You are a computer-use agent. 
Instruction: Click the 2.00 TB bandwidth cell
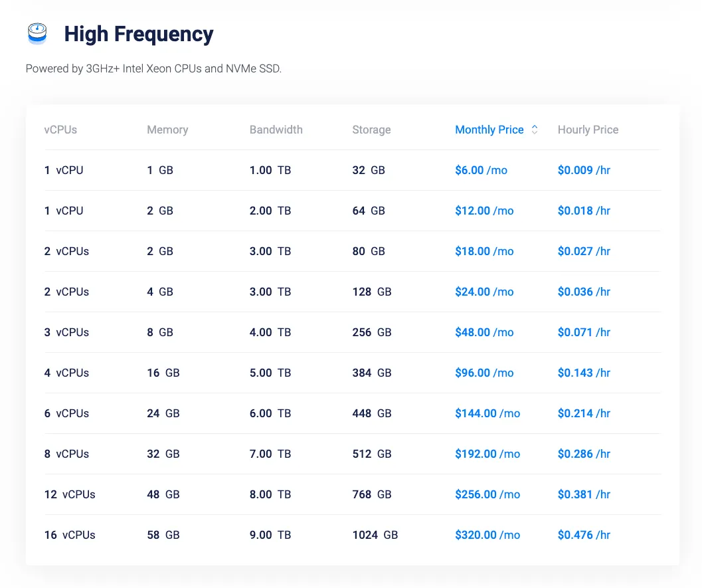click(x=270, y=211)
